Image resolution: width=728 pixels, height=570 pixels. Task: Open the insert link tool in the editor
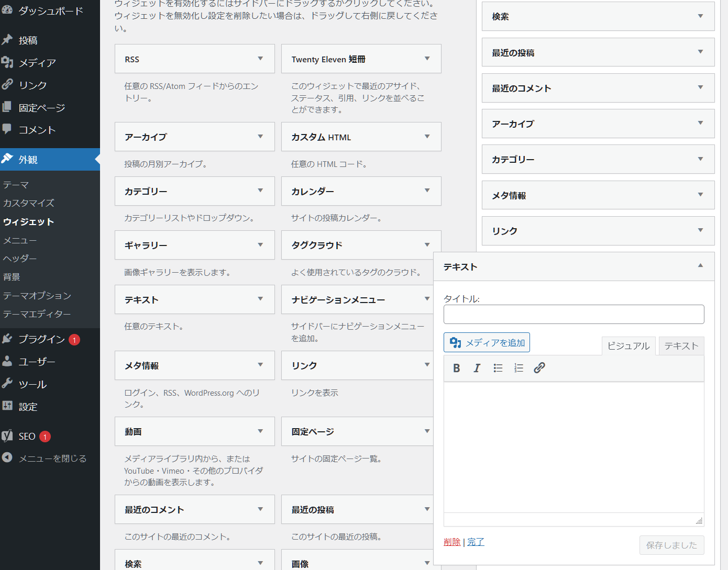[x=539, y=368]
